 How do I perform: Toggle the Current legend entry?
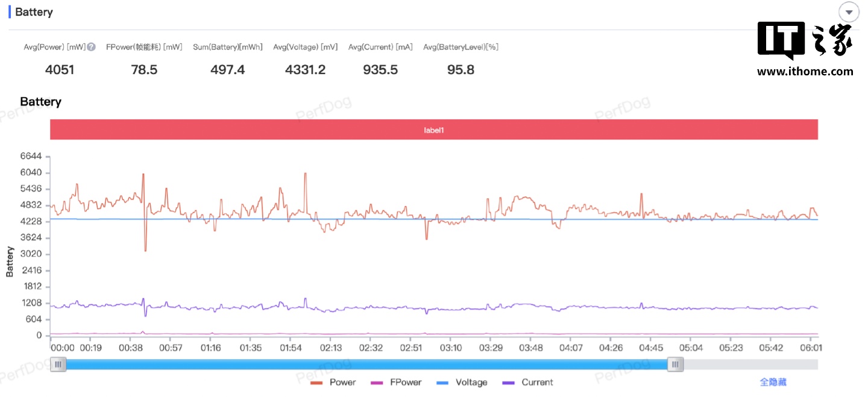(x=527, y=383)
